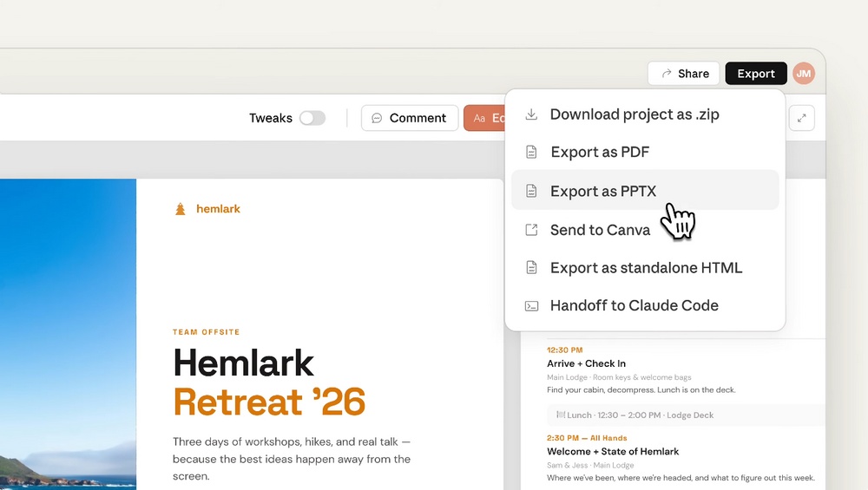Choose Export as PPTX from the menu
The height and width of the screenshot is (490, 868).
[x=603, y=192]
